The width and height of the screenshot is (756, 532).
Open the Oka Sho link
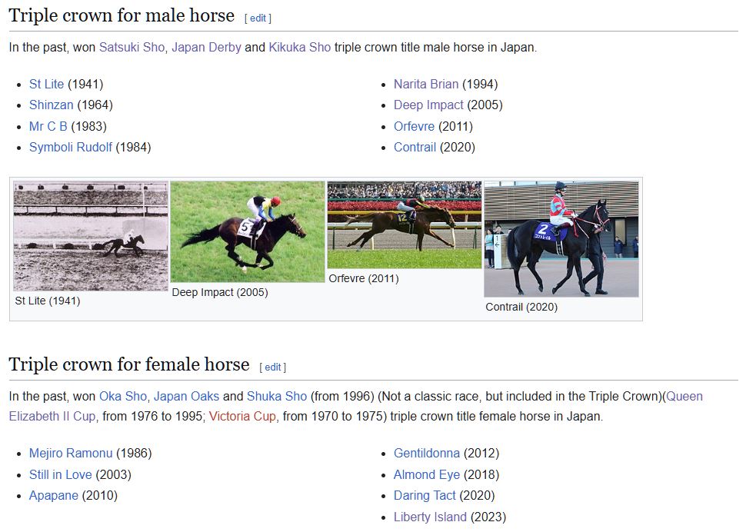click(x=123, y=396)
